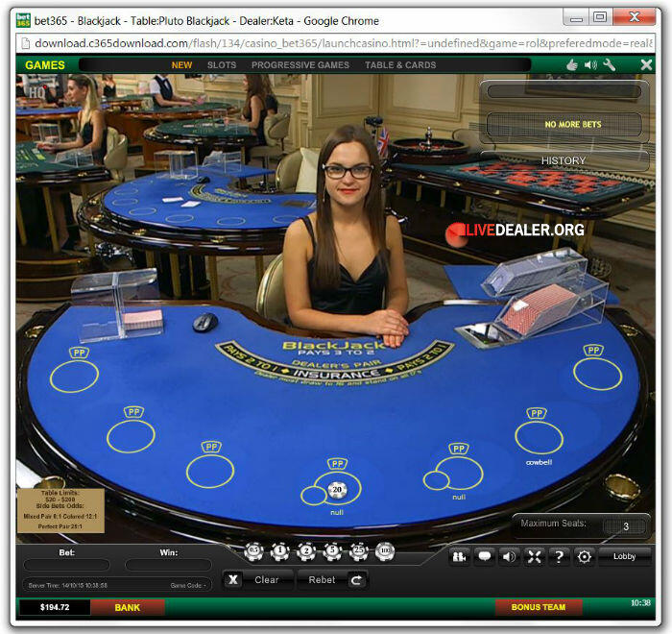The width and height of the screenshot is (672, 634).
Task: Click the Rebet button
Action: tap(332, 579)
